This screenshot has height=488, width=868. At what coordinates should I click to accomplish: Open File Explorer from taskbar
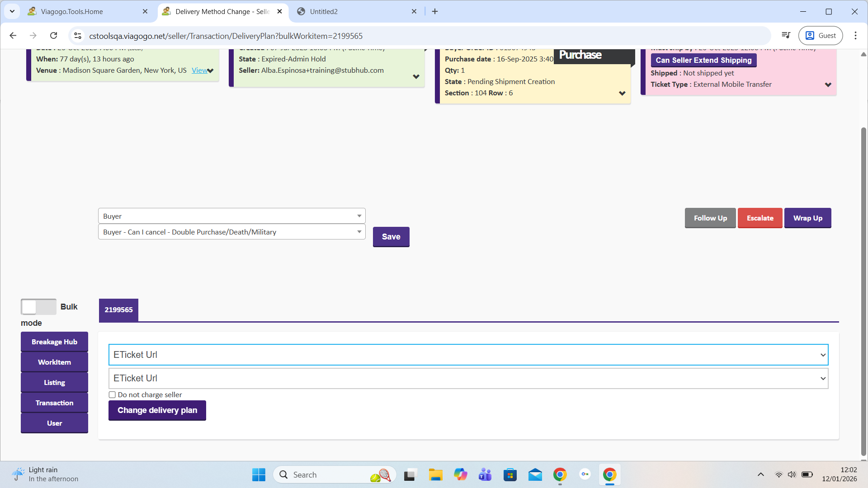coord(435,475)
